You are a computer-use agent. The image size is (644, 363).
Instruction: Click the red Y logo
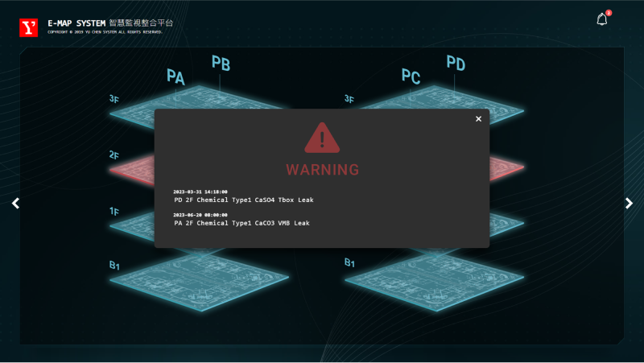(29, 27)
